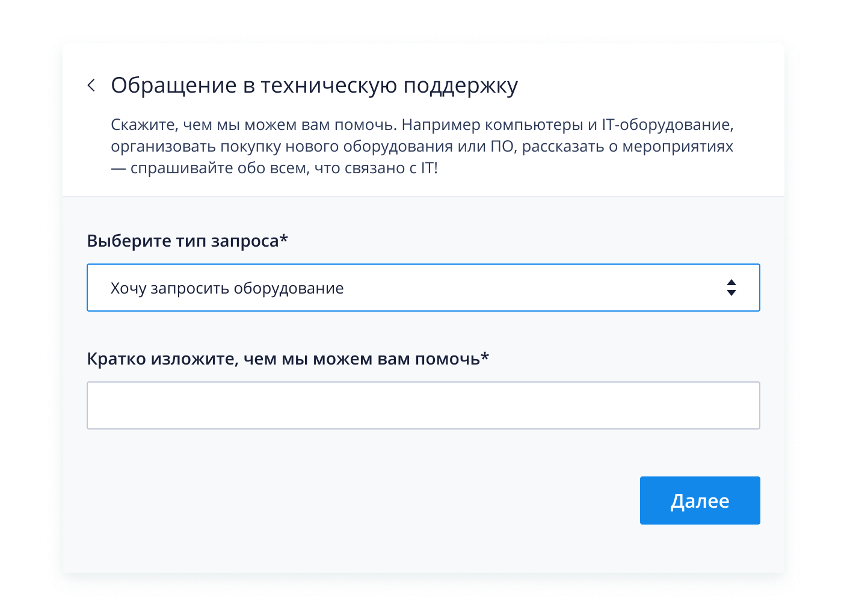
Task: Click the asterisk after 'вам помочь'
Action: (x=485, y=356)
